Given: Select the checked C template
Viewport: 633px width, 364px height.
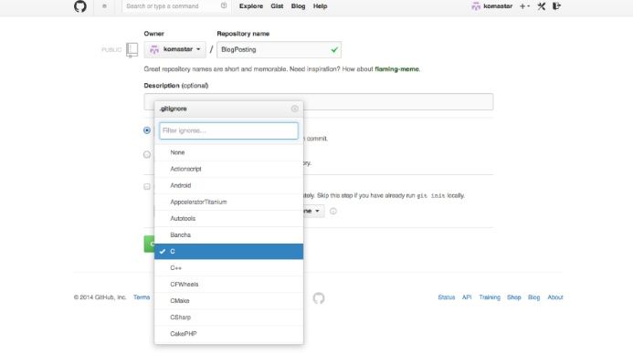Looking at the screenshot, I should pyautogui.click(x=228, y=252).
